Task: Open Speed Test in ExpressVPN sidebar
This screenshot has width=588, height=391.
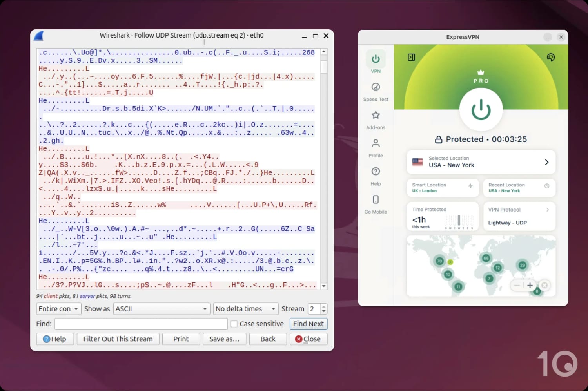Action: tap(376, 92)
